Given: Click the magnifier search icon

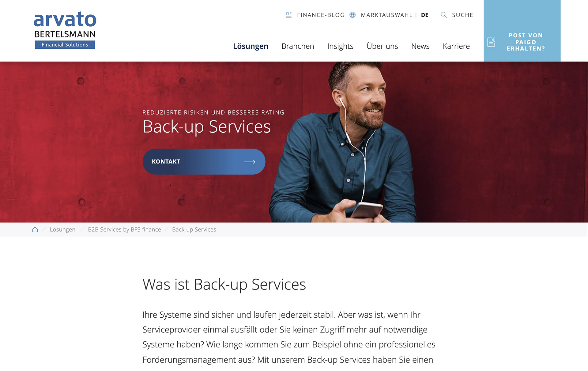Looking at the screenshot, I should 443,15.
